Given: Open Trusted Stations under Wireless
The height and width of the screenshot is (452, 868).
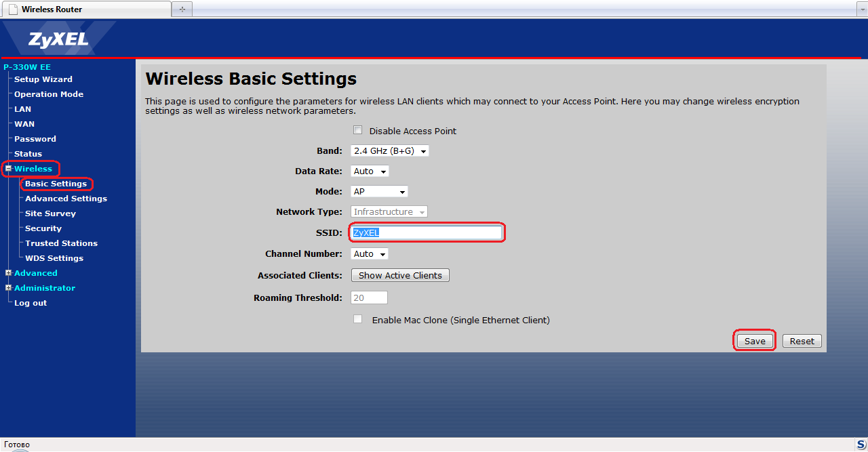Looking at the screenshot, I should pyautogui.click(x=61, y=243).
